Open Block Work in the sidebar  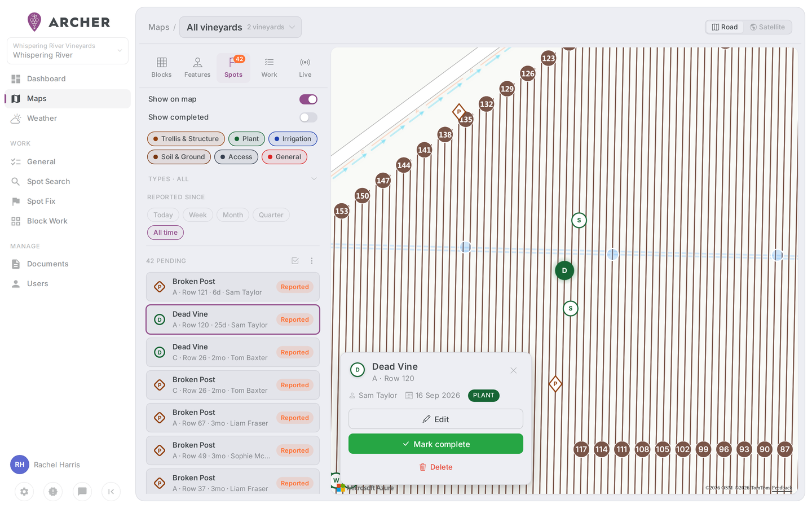click(68, 221)
